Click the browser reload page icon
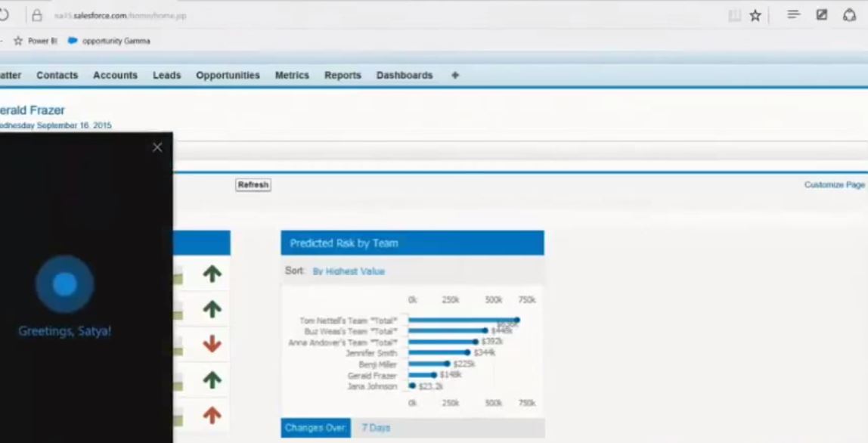 (x=3, y=16)
